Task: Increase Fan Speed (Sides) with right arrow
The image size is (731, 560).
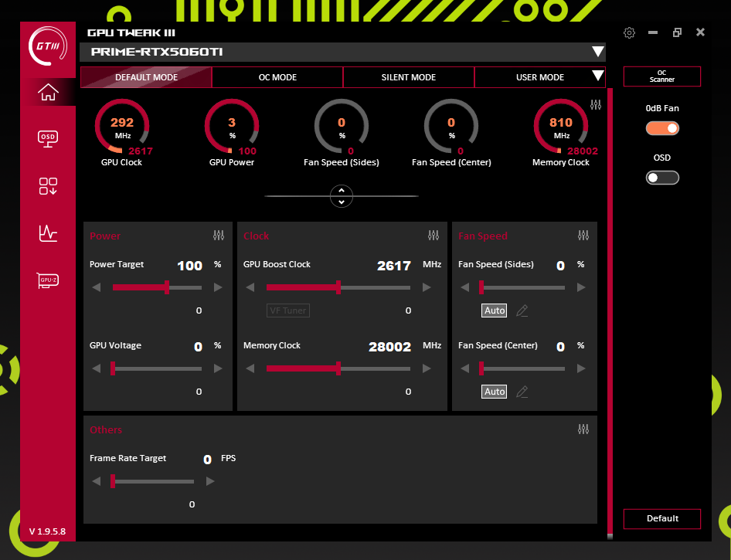Action: click(581, 287)
